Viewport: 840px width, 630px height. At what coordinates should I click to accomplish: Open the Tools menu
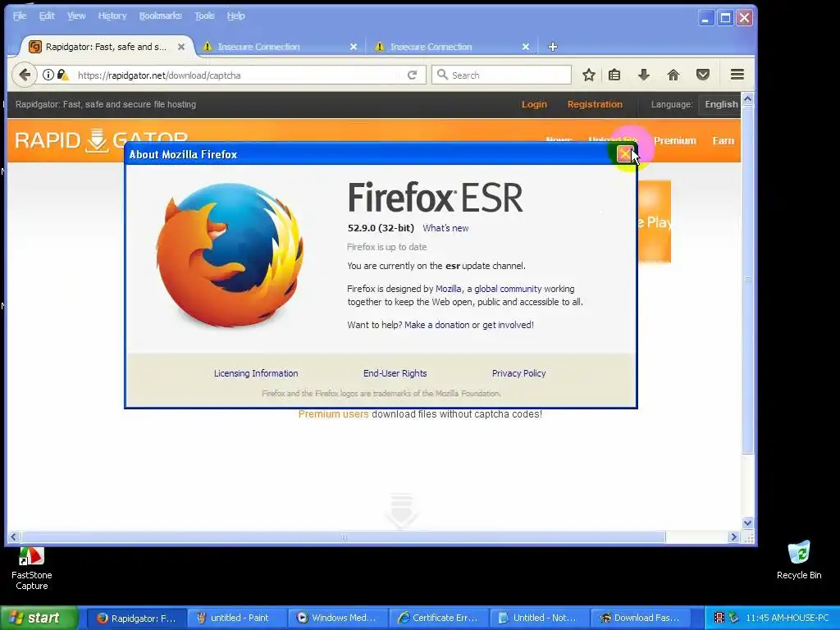click(204, 16)
